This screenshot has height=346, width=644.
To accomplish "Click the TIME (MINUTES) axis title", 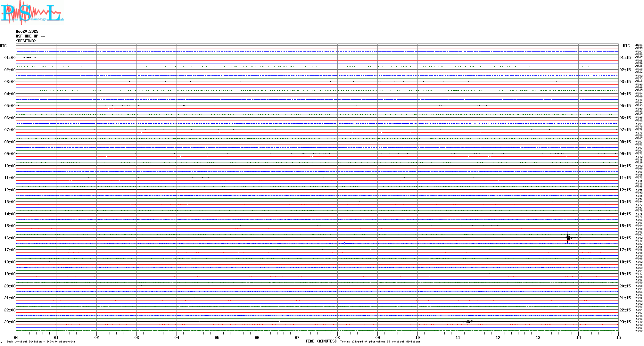I will tap(321, 341).
